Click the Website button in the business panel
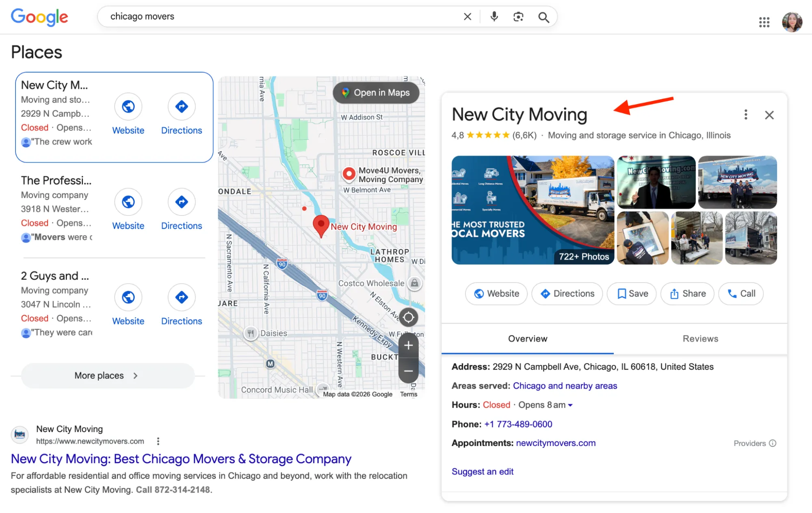This screenshot has width=812, height=513. pos(496,293)
